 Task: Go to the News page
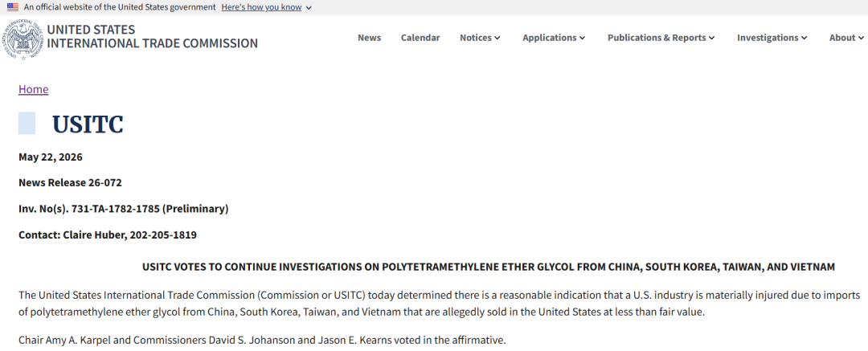click(x=369, y=38)
